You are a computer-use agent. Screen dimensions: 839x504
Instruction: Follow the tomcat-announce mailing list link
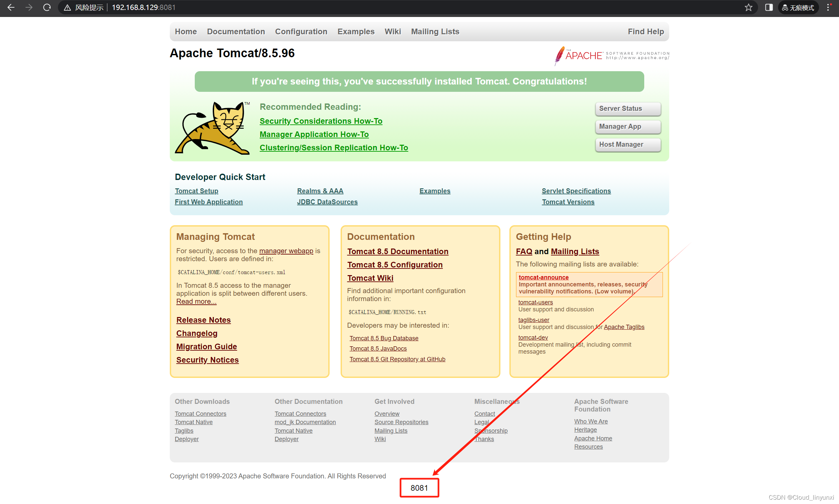tap(543, 277)
